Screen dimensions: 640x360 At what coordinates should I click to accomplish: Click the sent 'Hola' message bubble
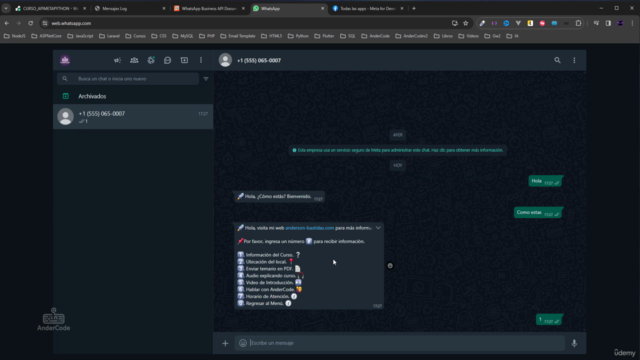pos(545,182)
